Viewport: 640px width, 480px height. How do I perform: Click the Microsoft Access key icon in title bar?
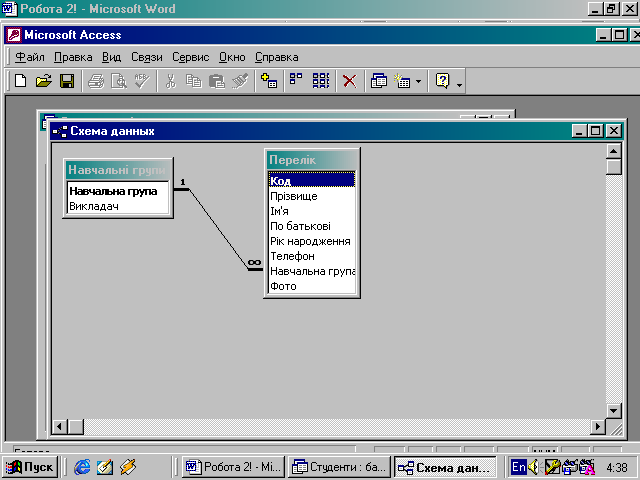coord(14,35)
